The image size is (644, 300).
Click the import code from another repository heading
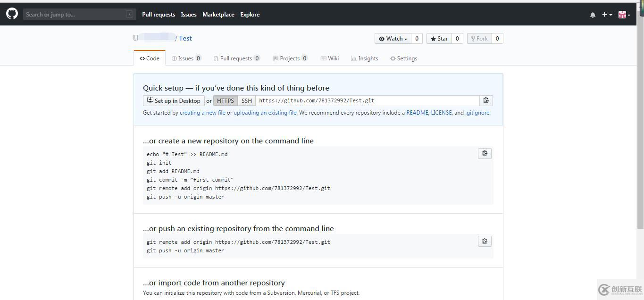[214, 283]
